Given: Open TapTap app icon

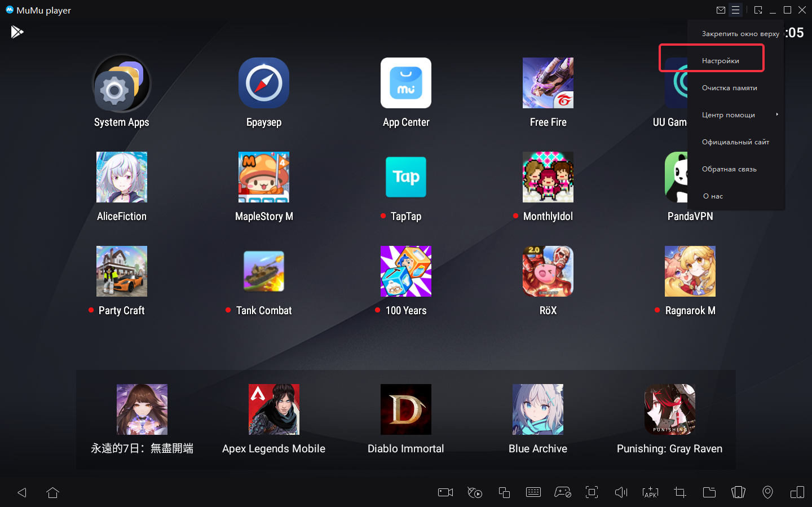Looking at the screenshot, I should [x=406, y=177].
